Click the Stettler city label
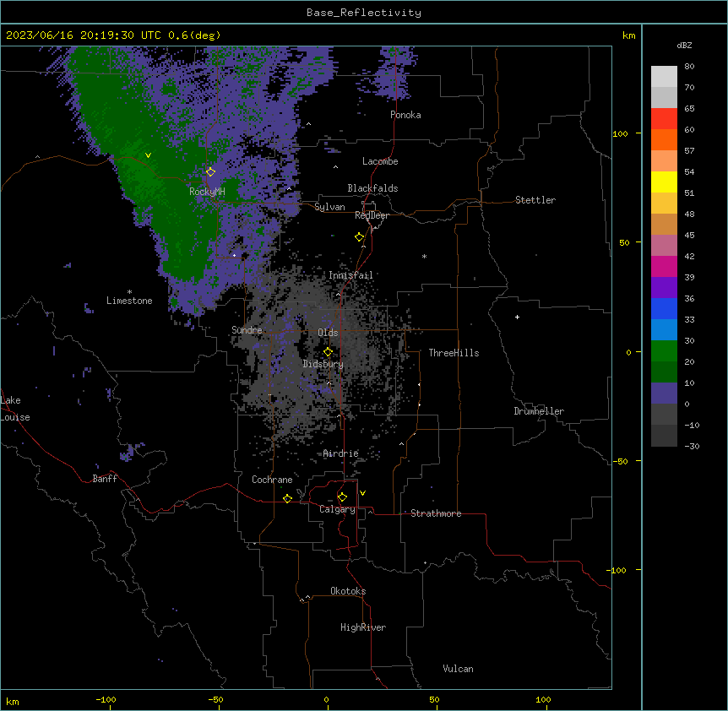The width and height of the screenshot is (728, 711). pos(535,200)
